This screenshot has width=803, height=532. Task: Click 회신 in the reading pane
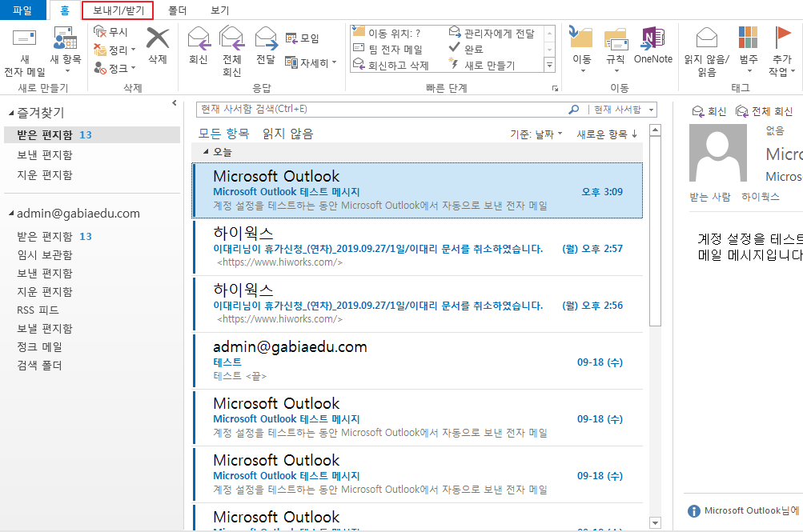(x=709, y=111)
